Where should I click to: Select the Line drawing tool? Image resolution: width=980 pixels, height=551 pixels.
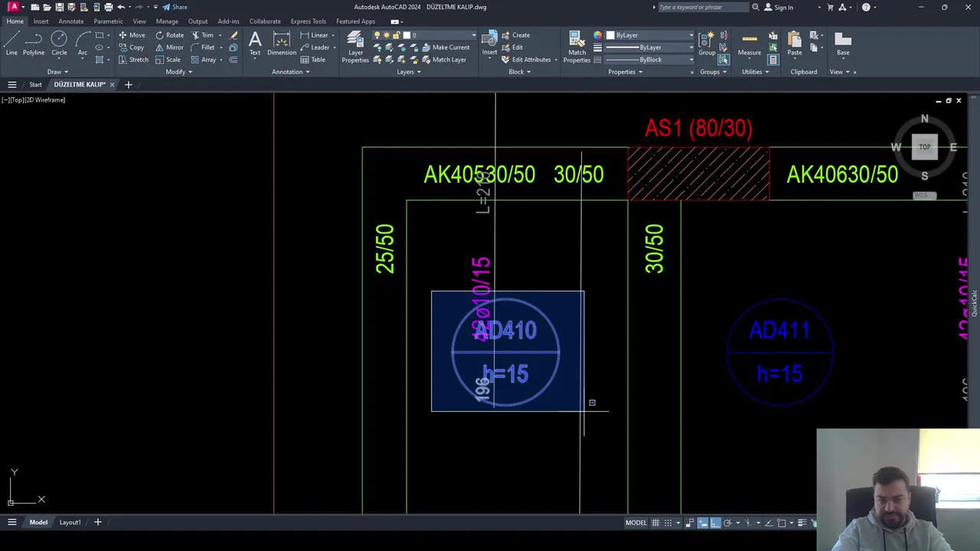[11, 43]
